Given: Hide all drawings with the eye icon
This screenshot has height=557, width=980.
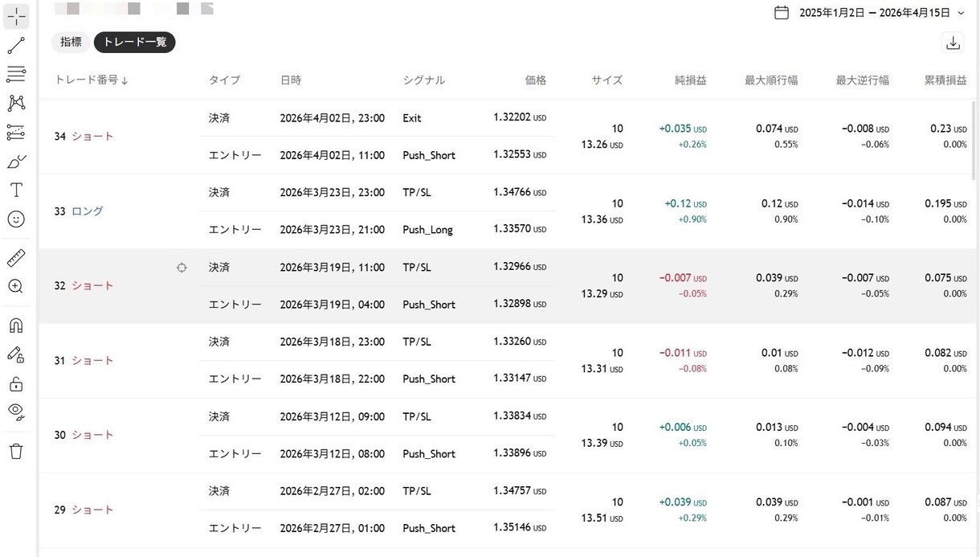Looking at the screenshot, I should (16, 412).
